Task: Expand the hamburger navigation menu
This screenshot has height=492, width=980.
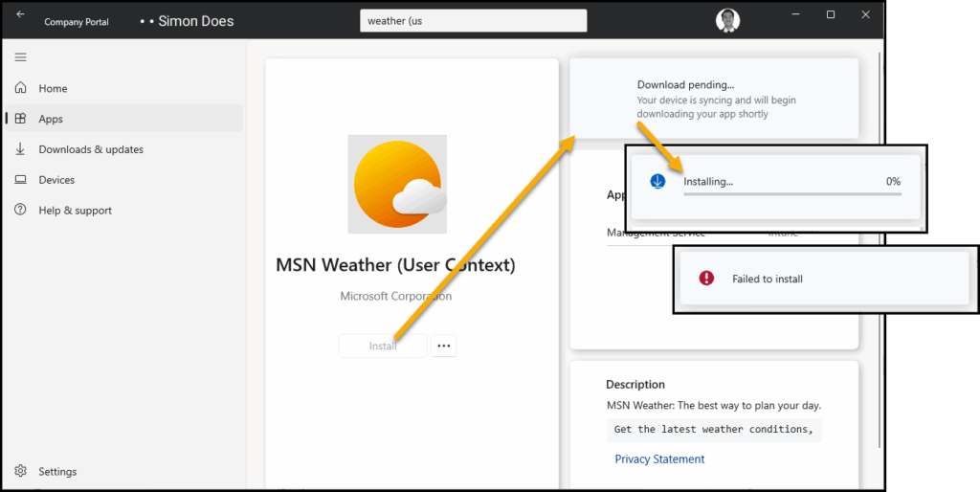Action: click(x=20, y=57)
